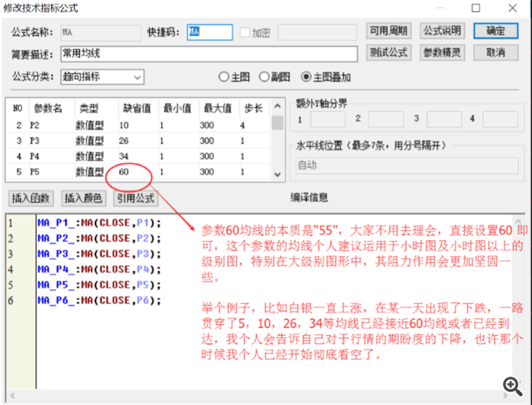This screenshot has height=405, width=532.
Task: Click code line MA_P2_:MA(CLOSE,P2);
Action: [99, 238]
